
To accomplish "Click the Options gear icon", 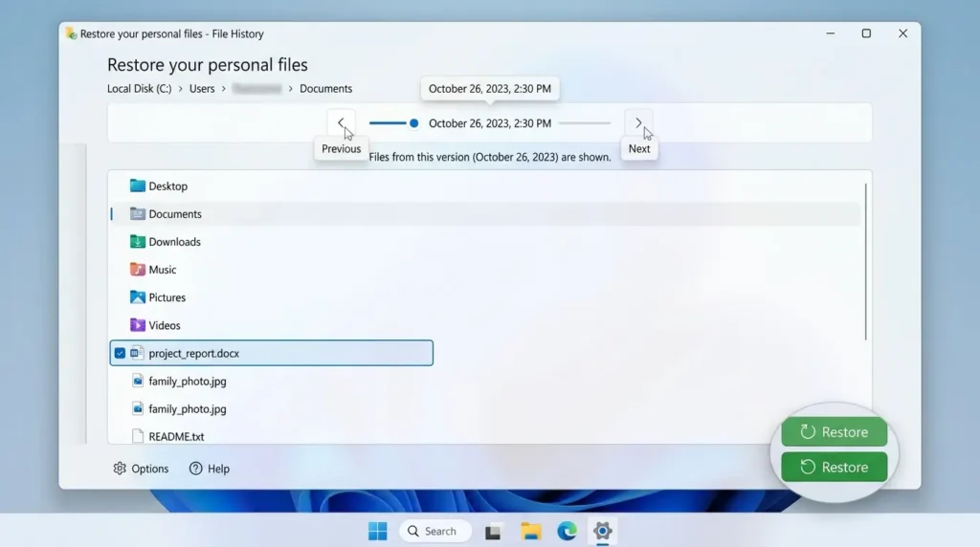I will coord(120,469).
